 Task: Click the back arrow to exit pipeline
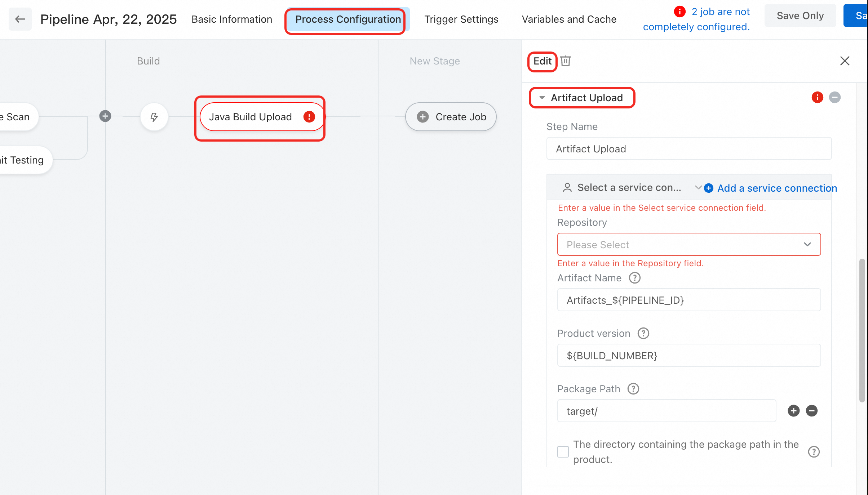[20, 19]
